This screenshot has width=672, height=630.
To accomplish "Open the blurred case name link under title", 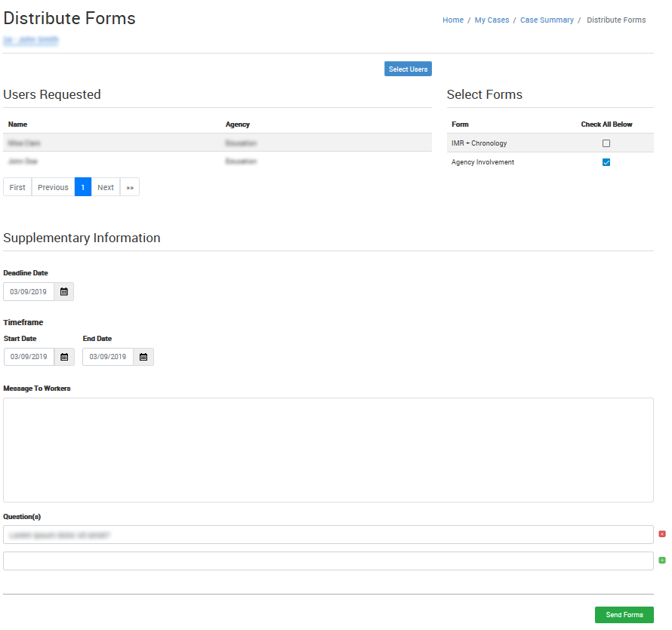I will (x=31, y=40).
